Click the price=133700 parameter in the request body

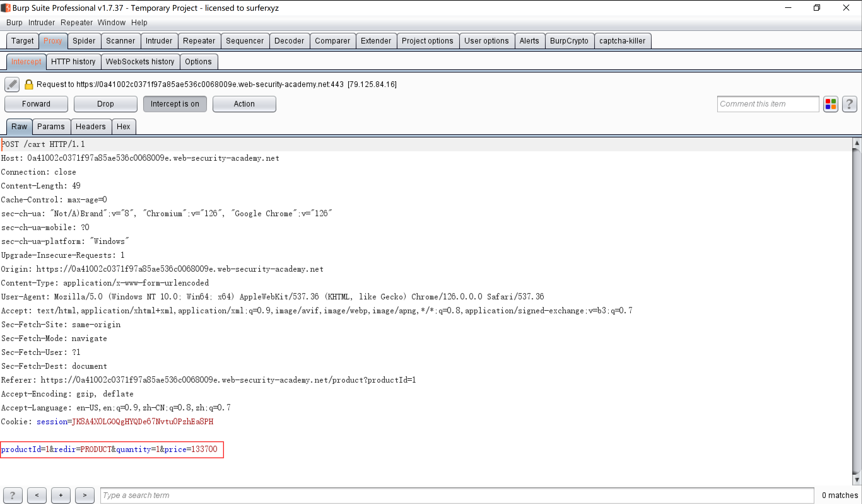191,449
